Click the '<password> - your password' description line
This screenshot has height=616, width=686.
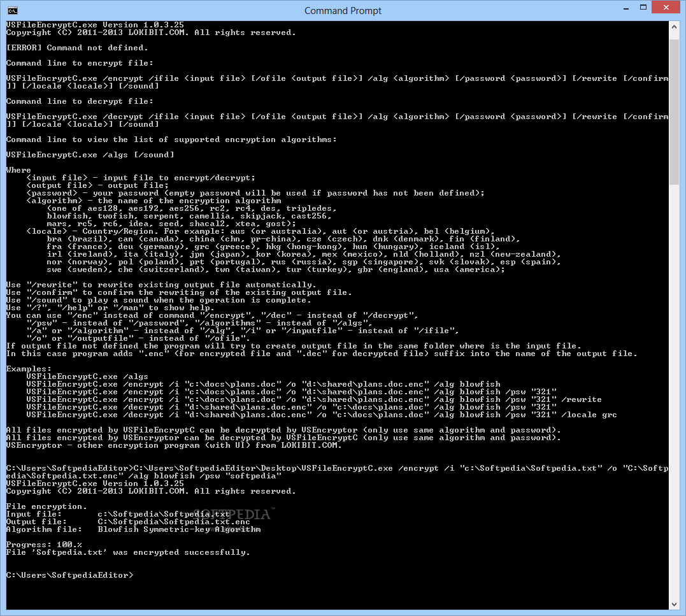point(255,193)
